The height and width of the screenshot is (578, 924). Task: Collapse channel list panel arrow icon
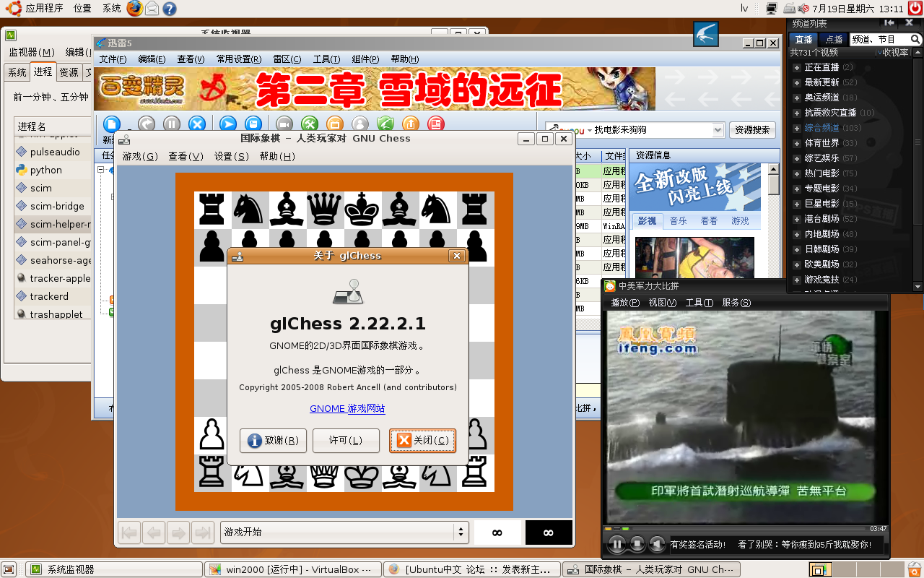[889, 24]
